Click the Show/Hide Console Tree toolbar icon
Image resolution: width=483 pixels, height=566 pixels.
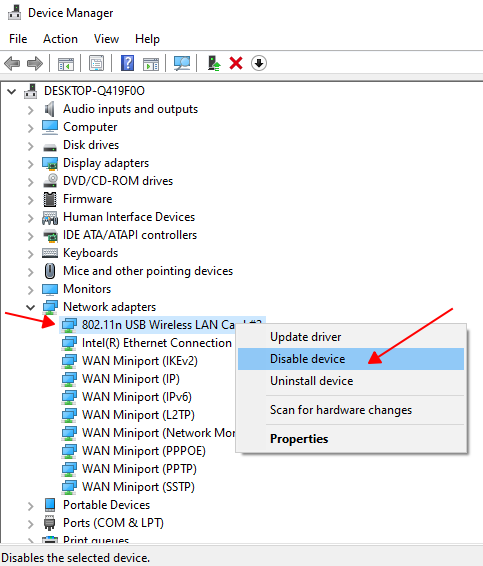click(66, 64)
